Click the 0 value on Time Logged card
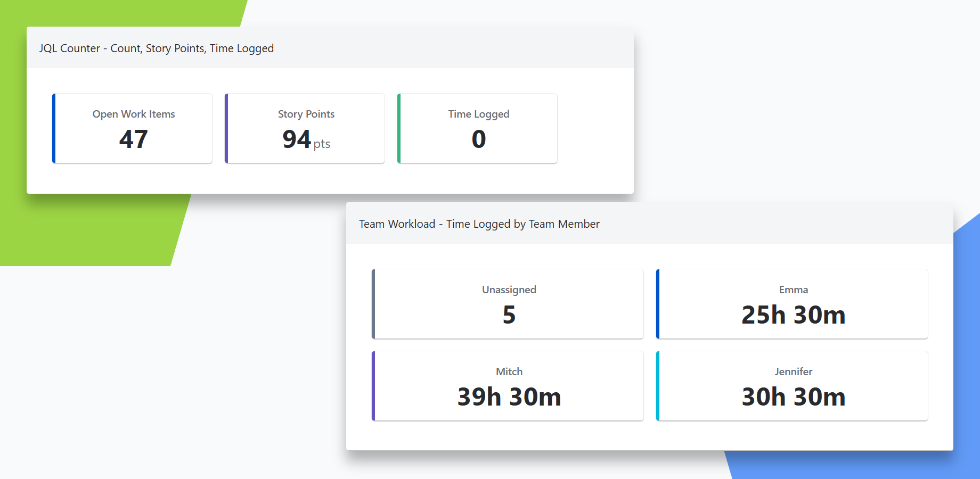Screen dimensions: 980x479 [x=478, y=139]
